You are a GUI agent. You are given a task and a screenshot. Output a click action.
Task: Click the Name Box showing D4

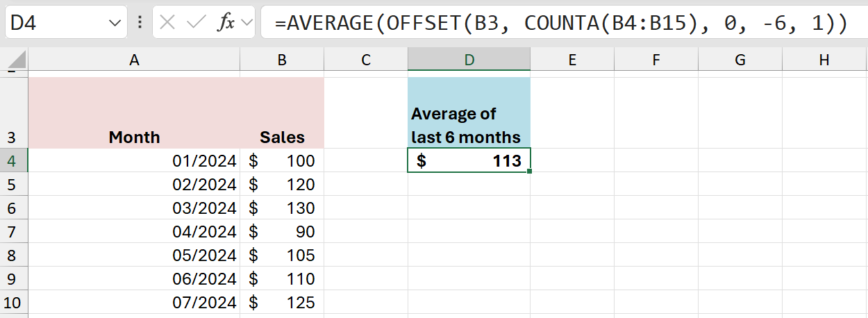point(66,22)
